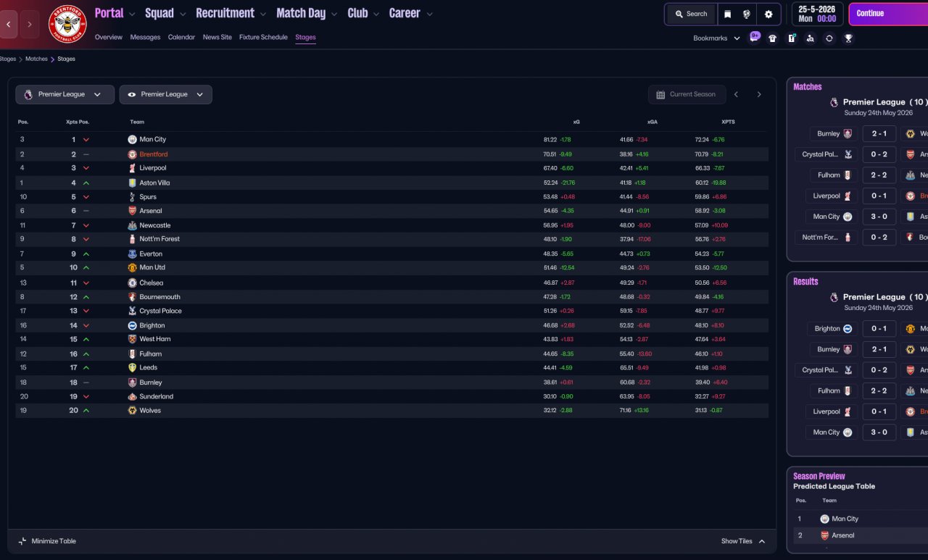Open the trophy competitions shortcut icon
Viewport: 928px width, 560px height.
pyautogui.click(x=848, y=38)
